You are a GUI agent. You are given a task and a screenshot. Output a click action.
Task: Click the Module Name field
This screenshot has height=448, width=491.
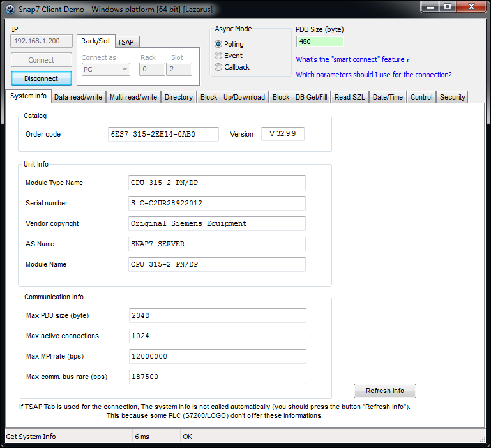(x=216, y=265)
